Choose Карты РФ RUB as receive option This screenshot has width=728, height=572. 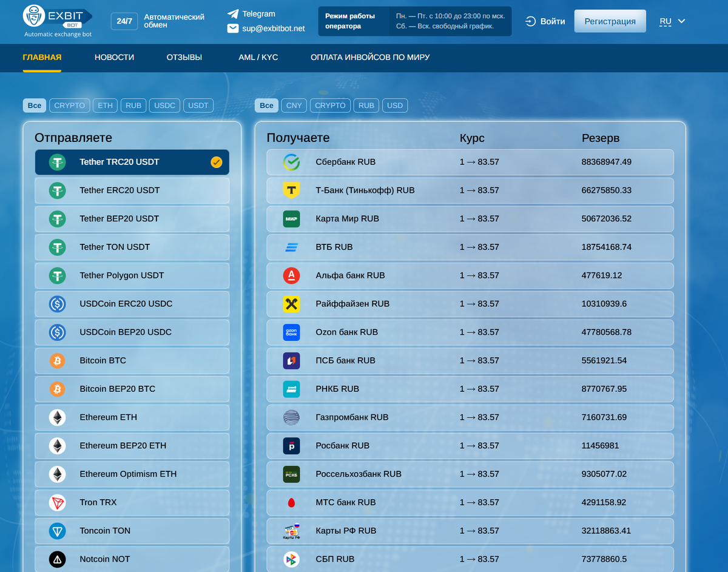pos(470,531)
